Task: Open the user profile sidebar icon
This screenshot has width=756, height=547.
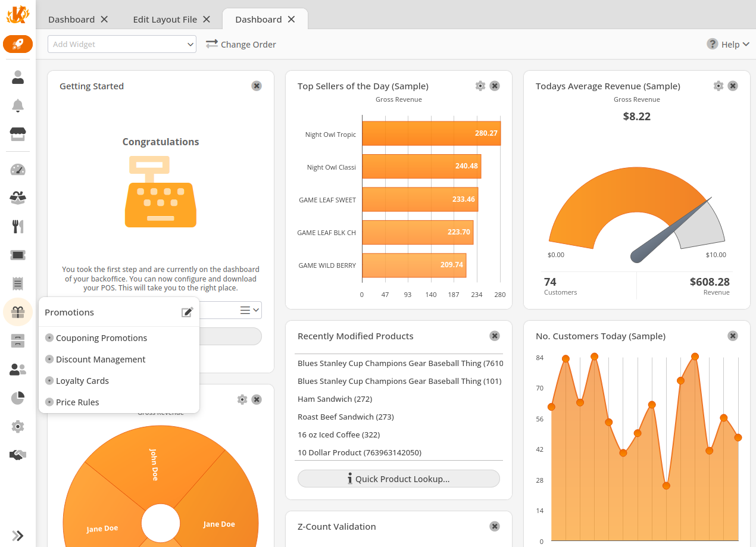Action: tap(18, 77)
